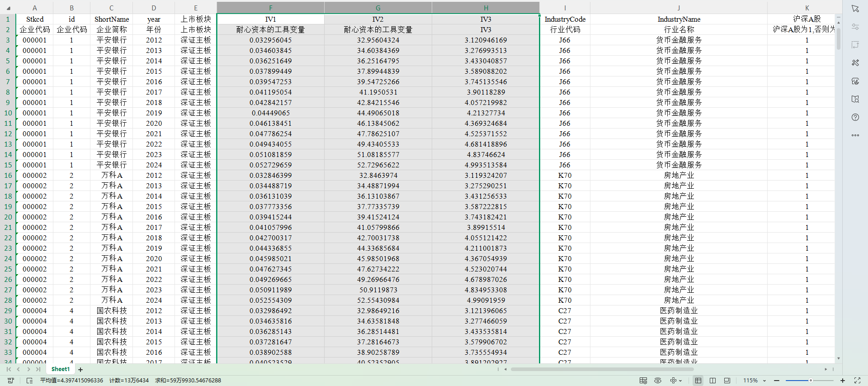Open the magic wand styling tool
868x386 pixels.
pyautogui.click(x=855, y=63)
